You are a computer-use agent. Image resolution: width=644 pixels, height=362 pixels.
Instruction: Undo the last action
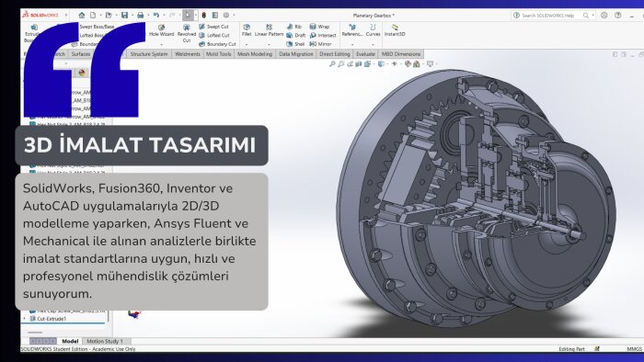click(x=156, y=16)
